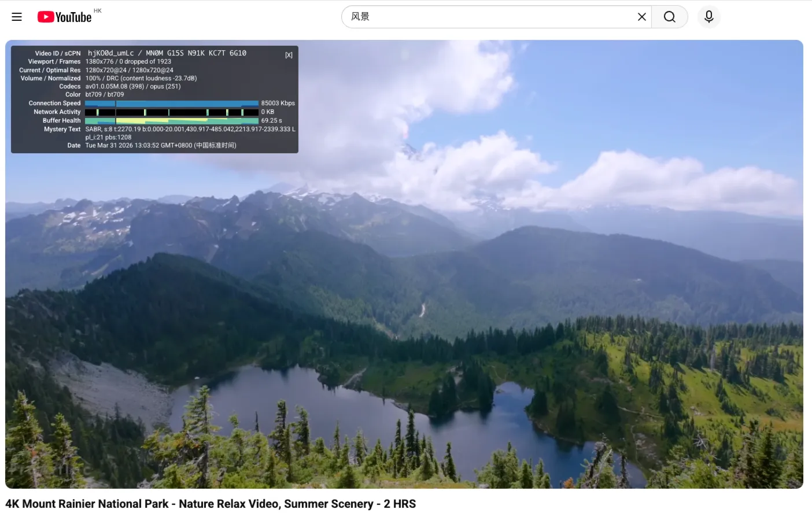Click the Connection Speed graph bar
812x513 pixels.
[172, 104]
